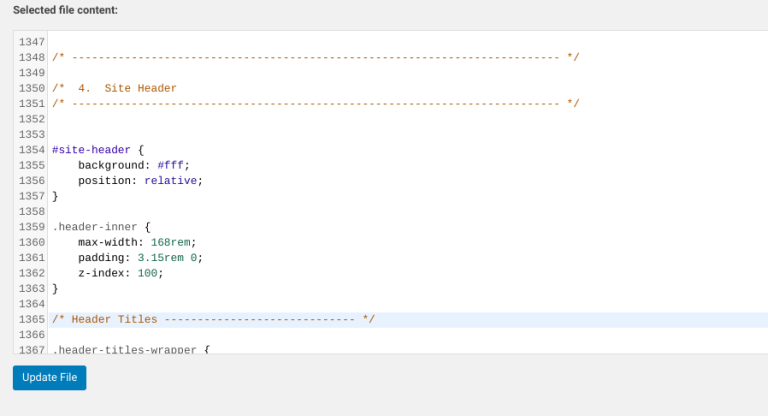Click line number 1365 in the gutter
768x416 pixels.
[32, 319]
